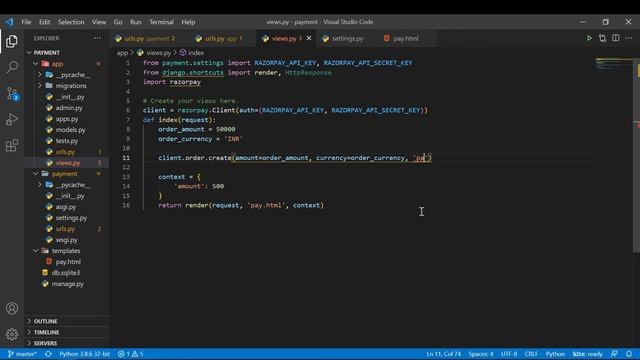
Task: Expand the SERVERS section
Action: tap(67, 343)
